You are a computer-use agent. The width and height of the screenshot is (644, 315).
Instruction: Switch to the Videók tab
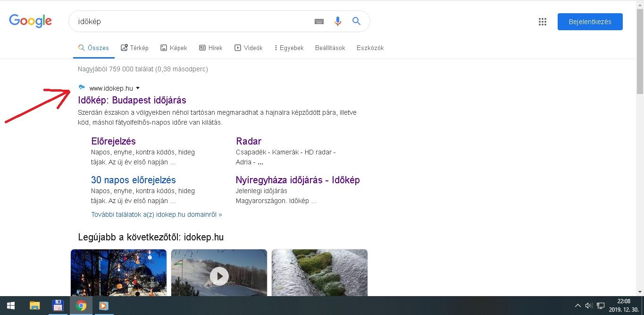point(248,48)
